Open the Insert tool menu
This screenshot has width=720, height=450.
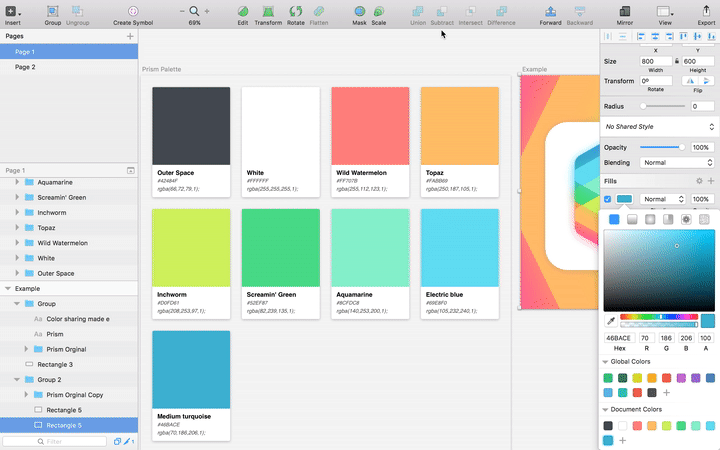click(x=13, y=12)
